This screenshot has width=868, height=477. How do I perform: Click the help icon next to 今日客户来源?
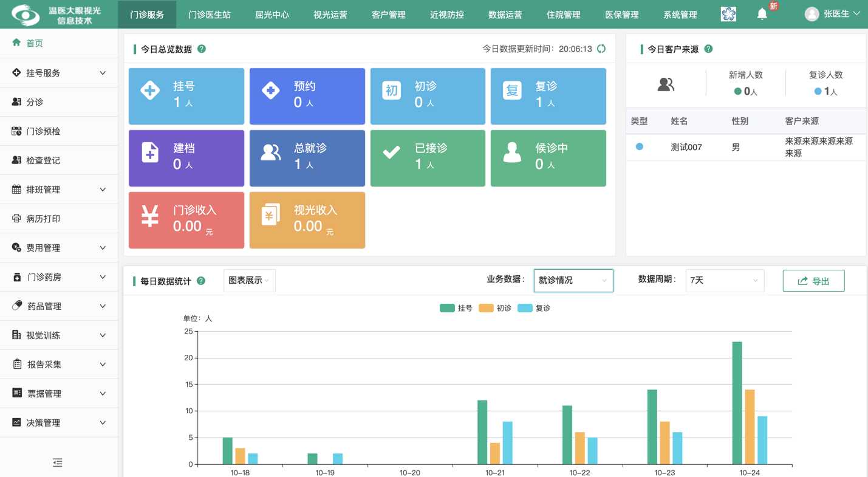point(708,49)
